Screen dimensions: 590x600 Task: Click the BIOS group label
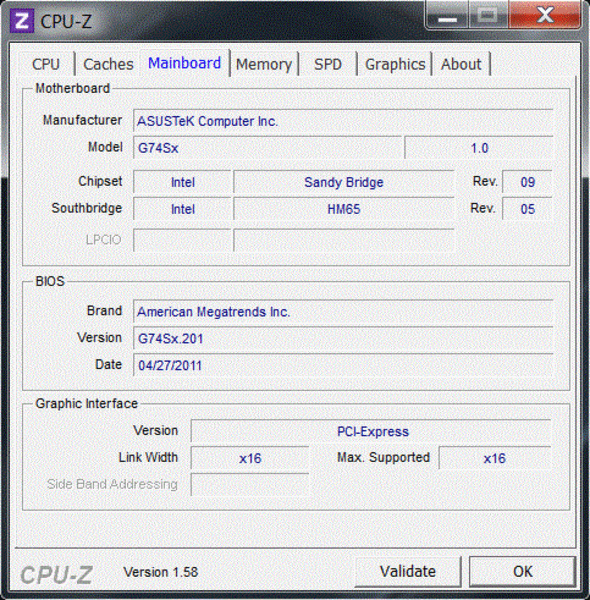[50, 281]
